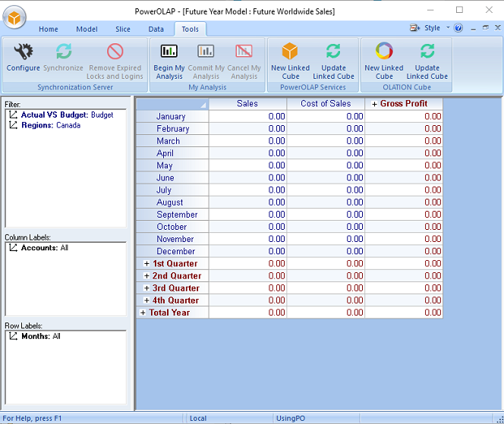Image resolution: width=504 pixels, height=424 pixels.
Task: Restore the inner document window
Action: pyautogui.click(x=485, y=28)
